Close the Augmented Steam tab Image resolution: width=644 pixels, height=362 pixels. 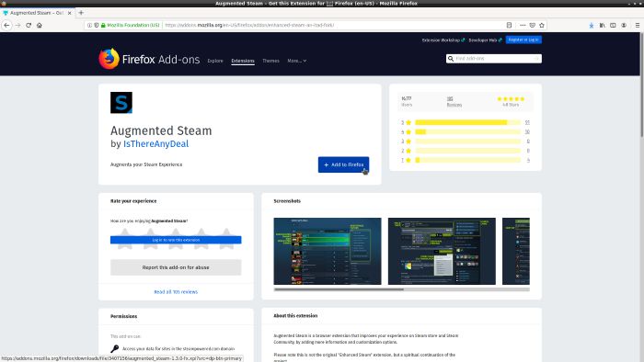(x=69, y=13)
